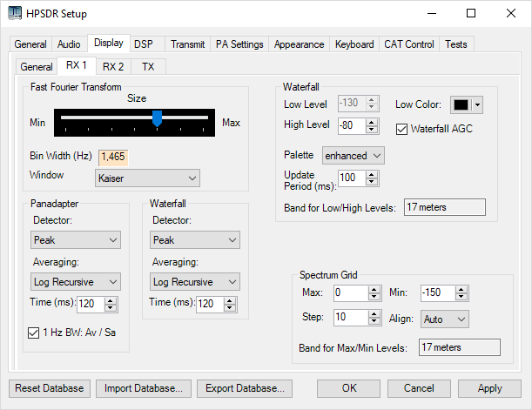Image resolution: width=532 pixels, height=410 pixels.
Task: Close the HPSDR Setup window
Action: 510,14
